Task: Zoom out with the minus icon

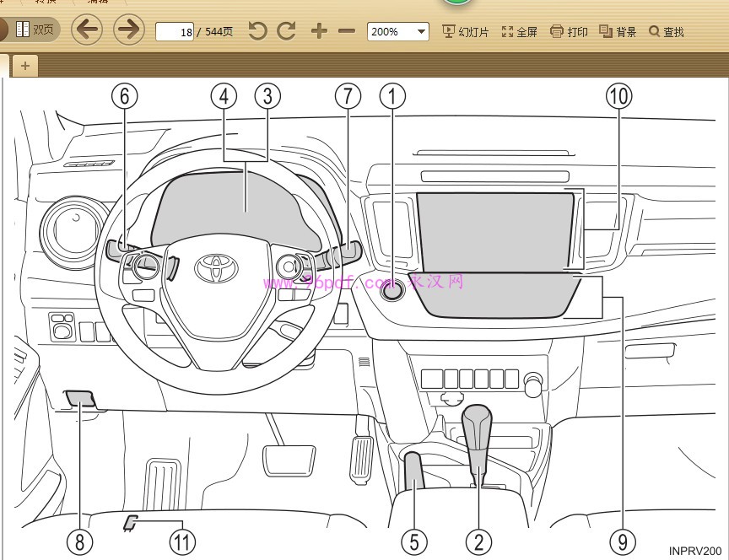Action: tap(346, 31)
